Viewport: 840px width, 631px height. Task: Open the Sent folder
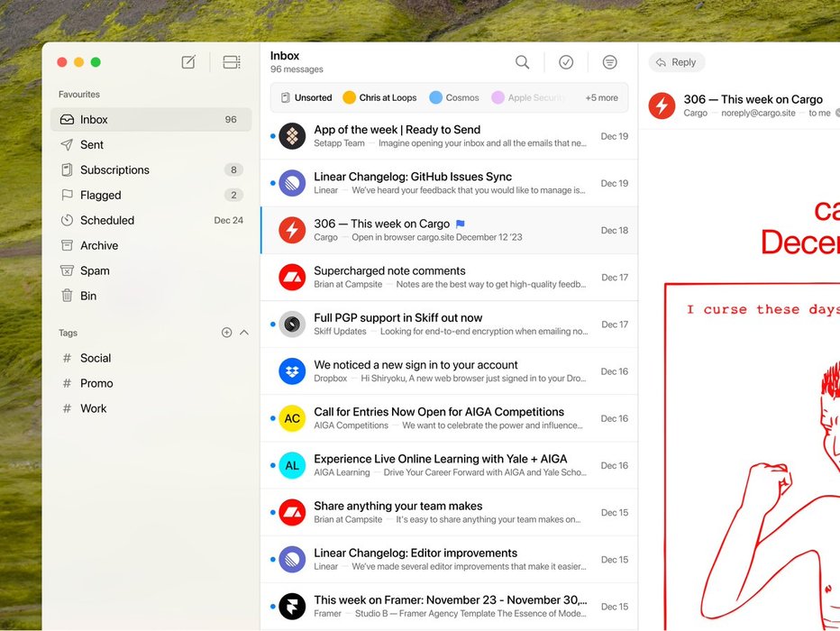point(151,144)
